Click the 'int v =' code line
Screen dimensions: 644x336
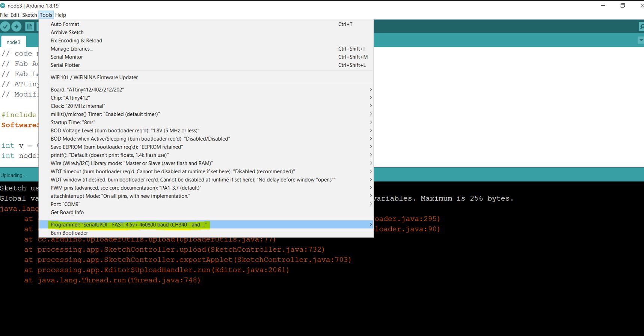(20, 145)
